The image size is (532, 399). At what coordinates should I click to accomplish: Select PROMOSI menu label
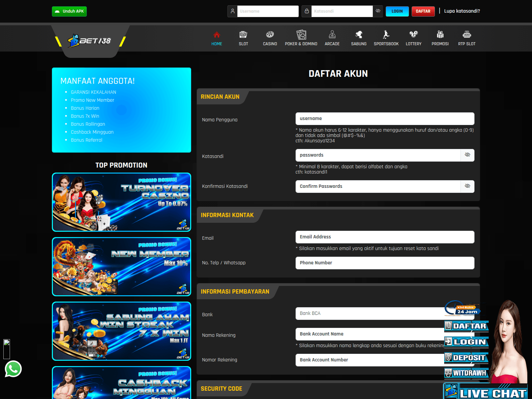440,44
